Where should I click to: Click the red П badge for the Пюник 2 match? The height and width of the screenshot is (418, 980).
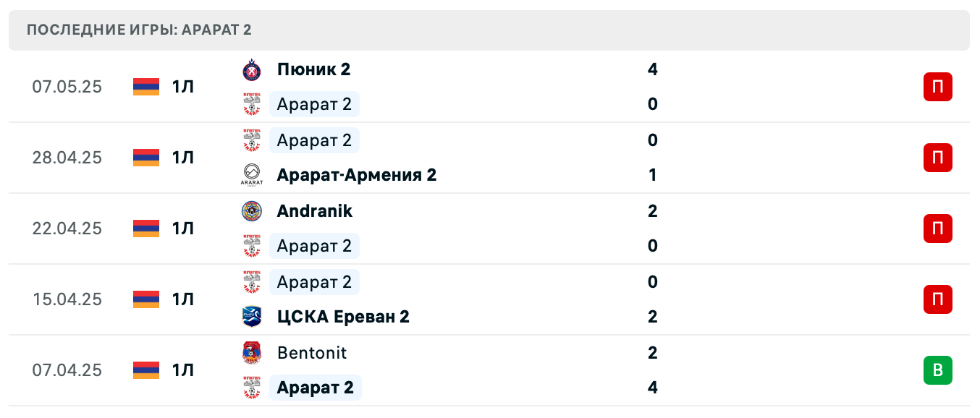point(938,87)
